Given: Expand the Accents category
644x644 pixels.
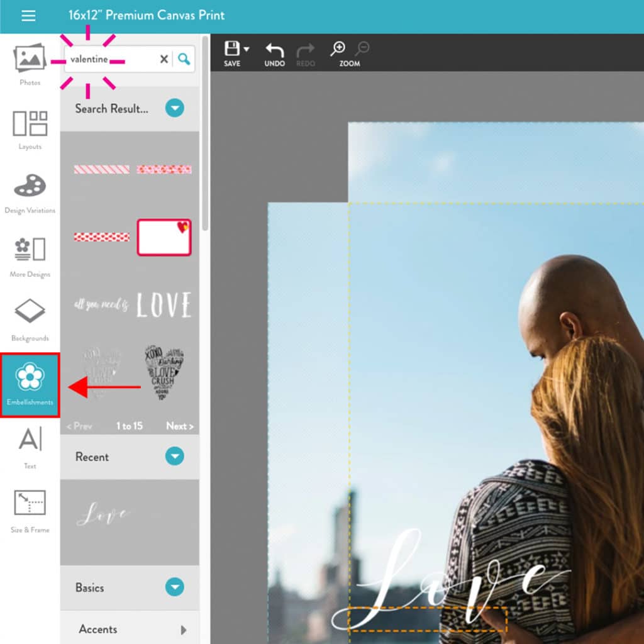Looking at the screenshot, I should pos(184,630).
